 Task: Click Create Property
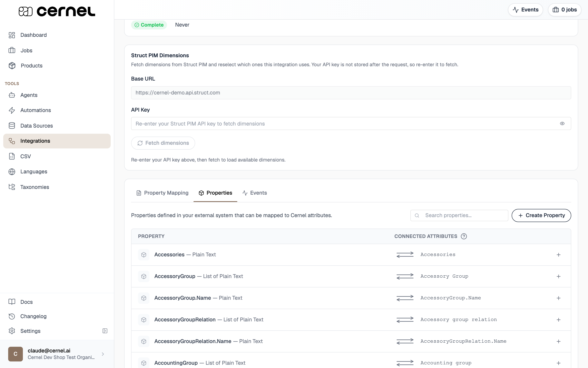click(541, 215)
